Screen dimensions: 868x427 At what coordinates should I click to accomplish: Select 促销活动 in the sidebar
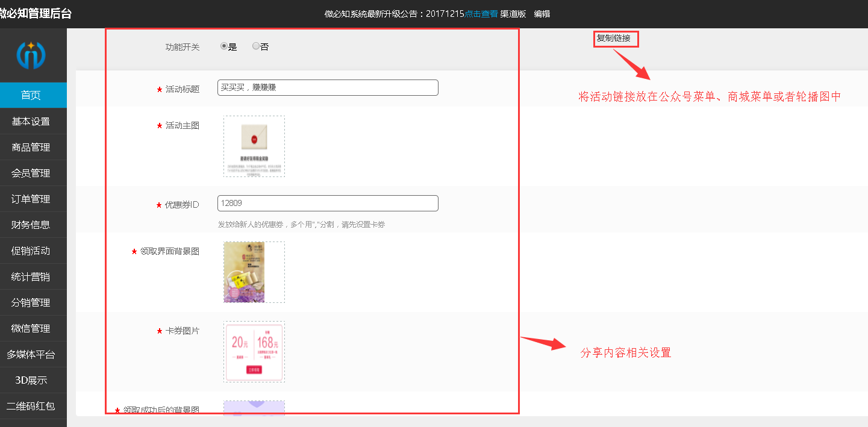(33, 251)
